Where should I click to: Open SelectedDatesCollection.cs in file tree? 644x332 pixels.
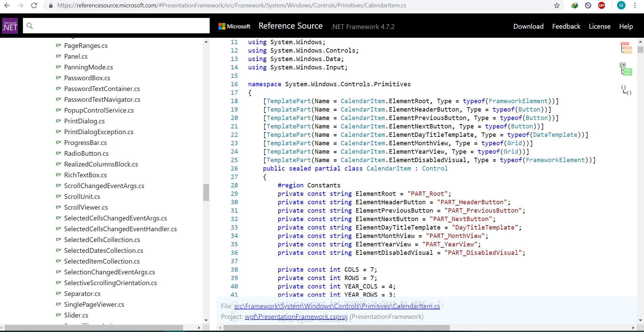coord(104,250)
